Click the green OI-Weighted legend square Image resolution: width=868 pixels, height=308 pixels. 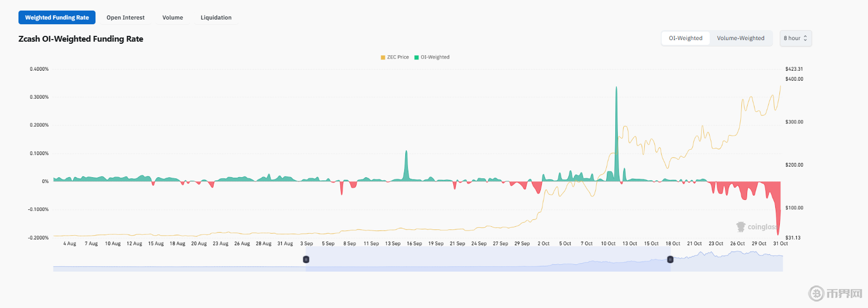point(417,57)
